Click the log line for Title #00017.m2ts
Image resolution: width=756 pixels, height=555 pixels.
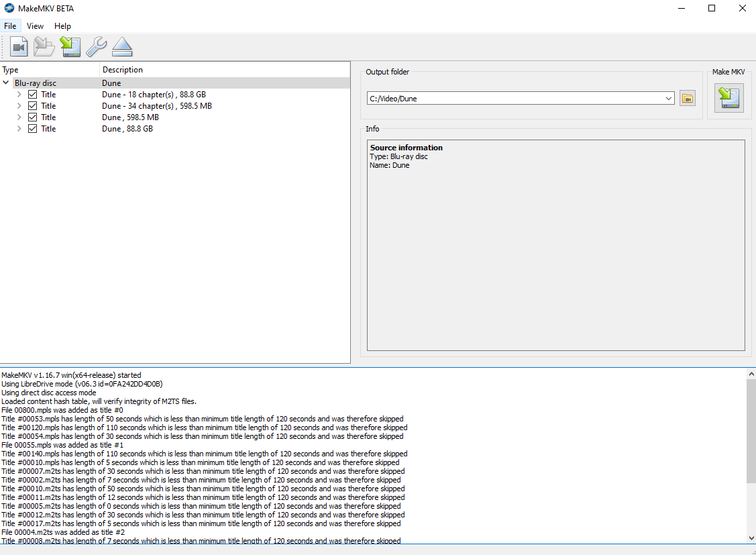pos(201,523)
